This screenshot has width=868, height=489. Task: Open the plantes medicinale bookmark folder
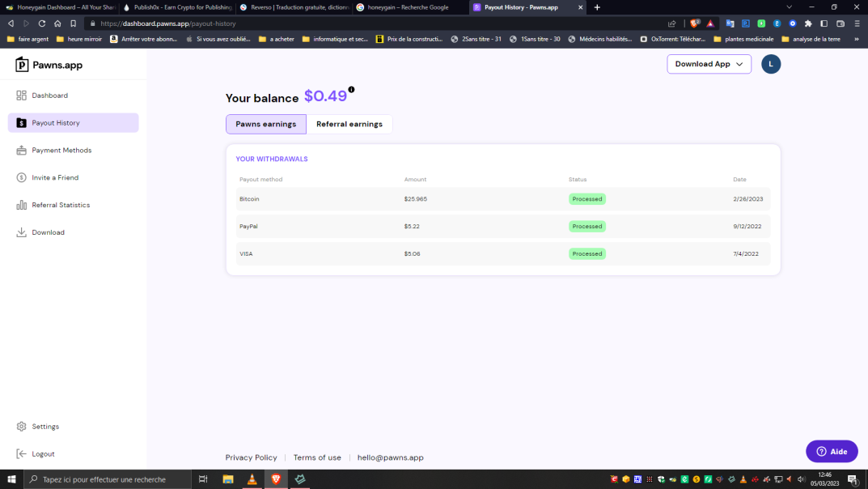[743, 40]
